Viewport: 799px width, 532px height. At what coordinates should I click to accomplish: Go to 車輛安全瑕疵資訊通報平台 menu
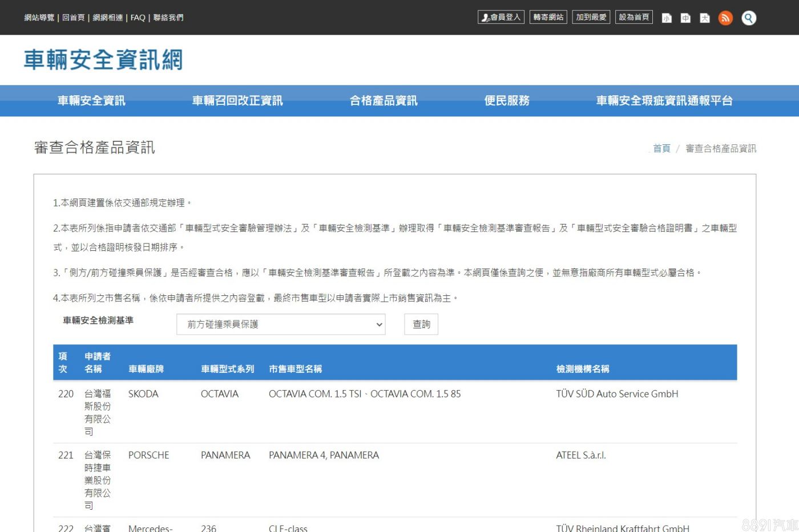[x=664, y=100]
